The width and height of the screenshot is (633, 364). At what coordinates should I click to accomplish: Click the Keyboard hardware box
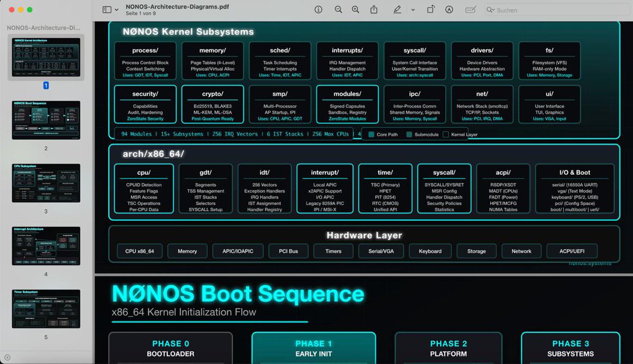tap(430, 251)
